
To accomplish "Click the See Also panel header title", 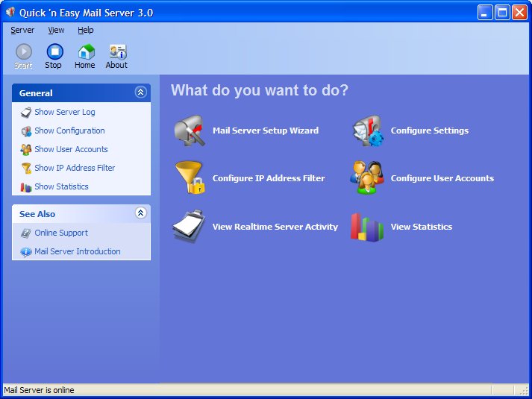I will pyautogui.click(x=37, y=214).
